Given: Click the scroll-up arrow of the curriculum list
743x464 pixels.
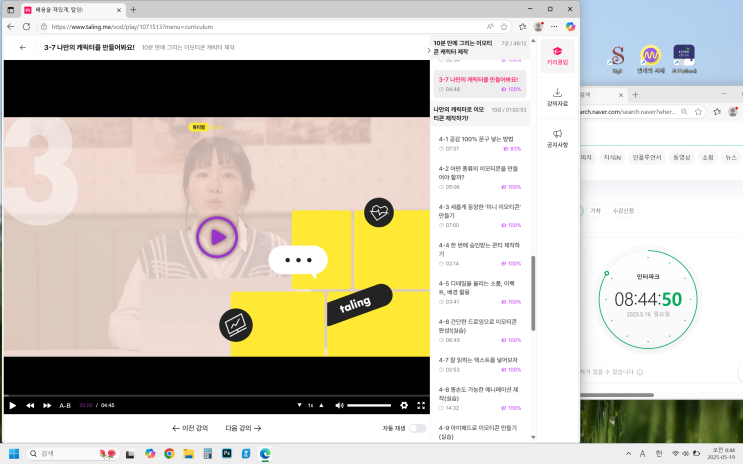Looking at the screenshot, I should pyautogui.click(x=533, y=41).
